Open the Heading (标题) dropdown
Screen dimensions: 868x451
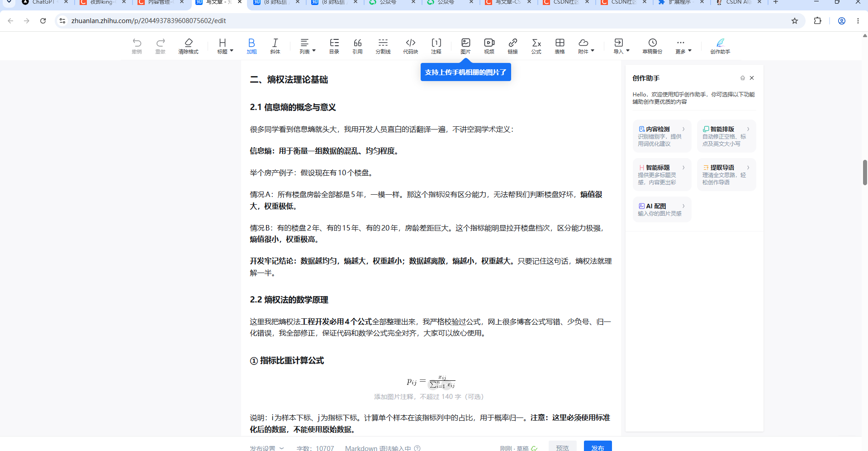coord(225,46)
